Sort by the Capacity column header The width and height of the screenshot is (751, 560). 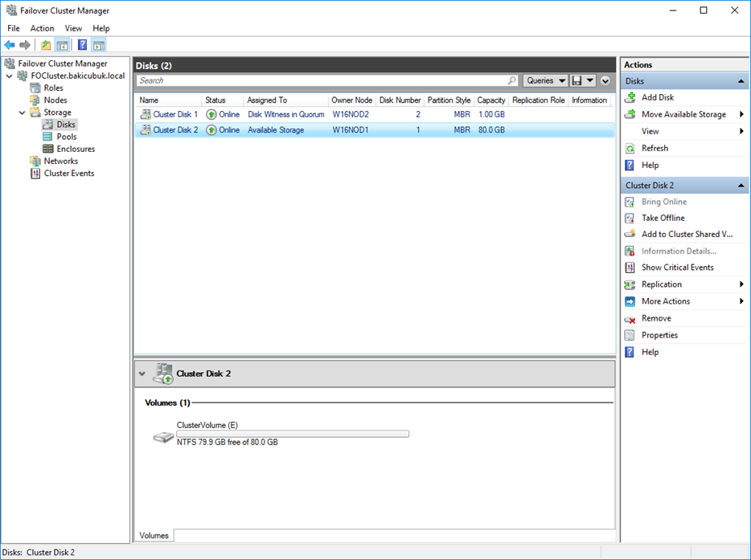pyautogui.click(x=491, y=100)
